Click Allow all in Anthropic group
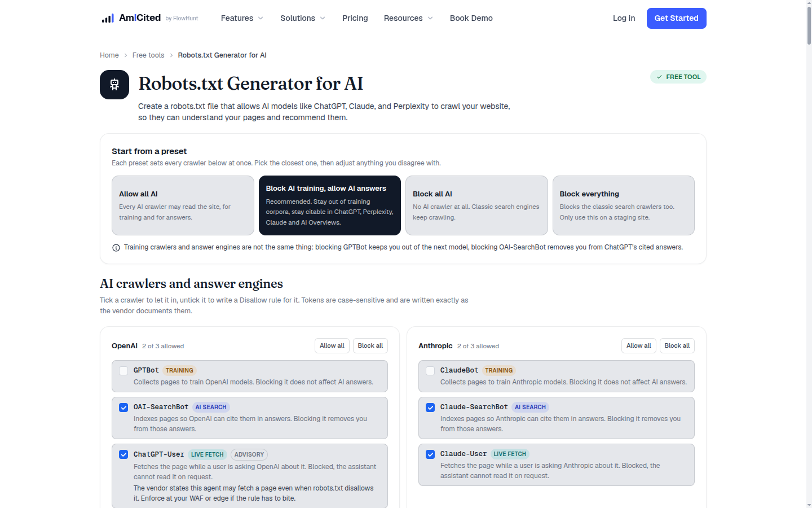The image size is (812, 508). [639, 346]
